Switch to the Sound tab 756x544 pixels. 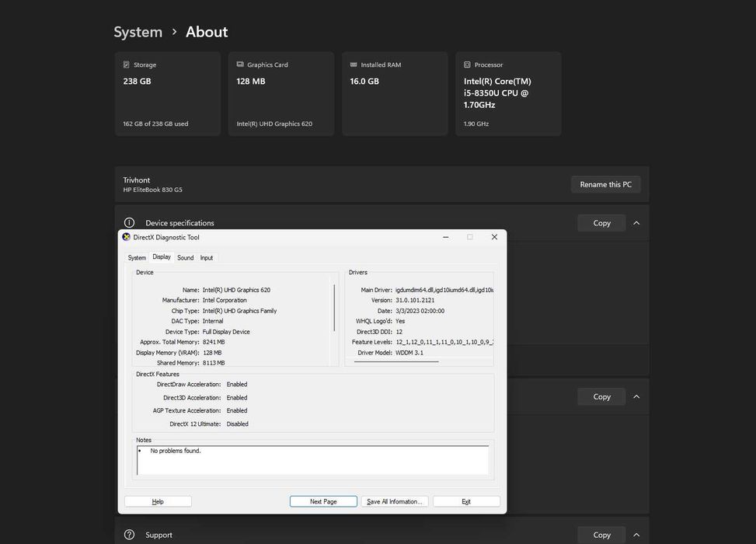[x=185, y=258]
